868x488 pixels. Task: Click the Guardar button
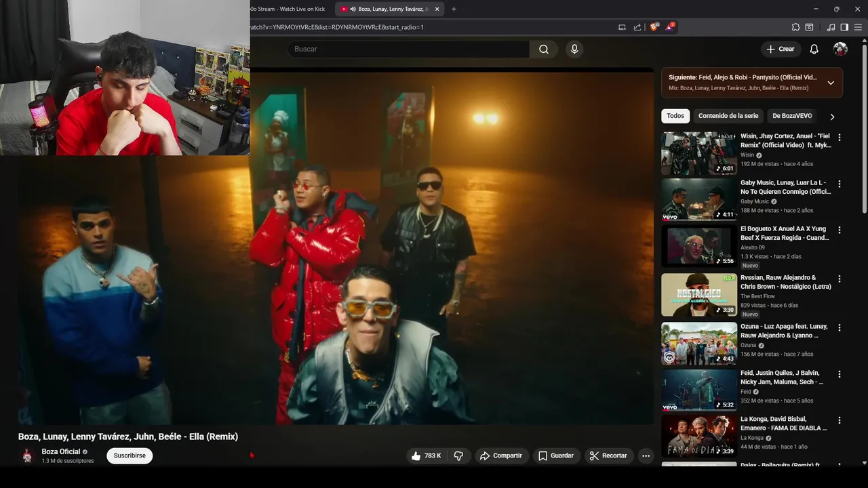[x=556, y=455]
